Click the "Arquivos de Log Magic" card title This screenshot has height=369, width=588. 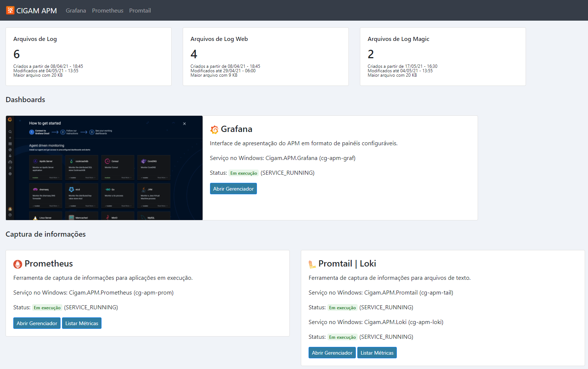click(x=398, y=39)
